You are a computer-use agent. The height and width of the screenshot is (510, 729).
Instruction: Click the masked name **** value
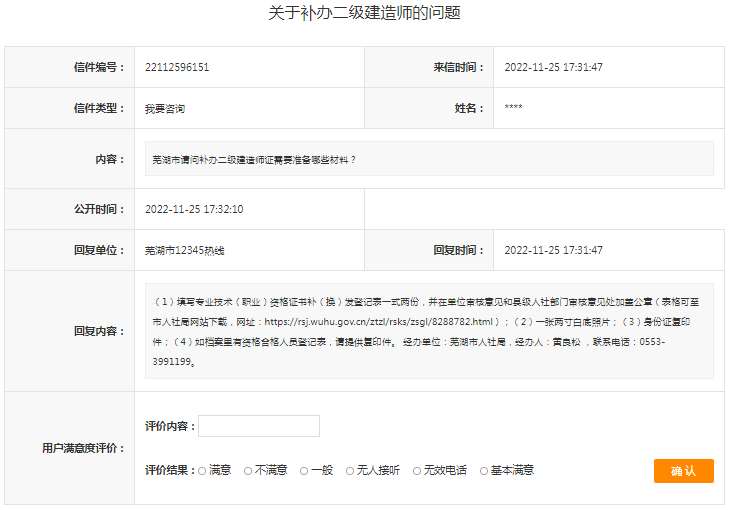click(x=514, y=107)
